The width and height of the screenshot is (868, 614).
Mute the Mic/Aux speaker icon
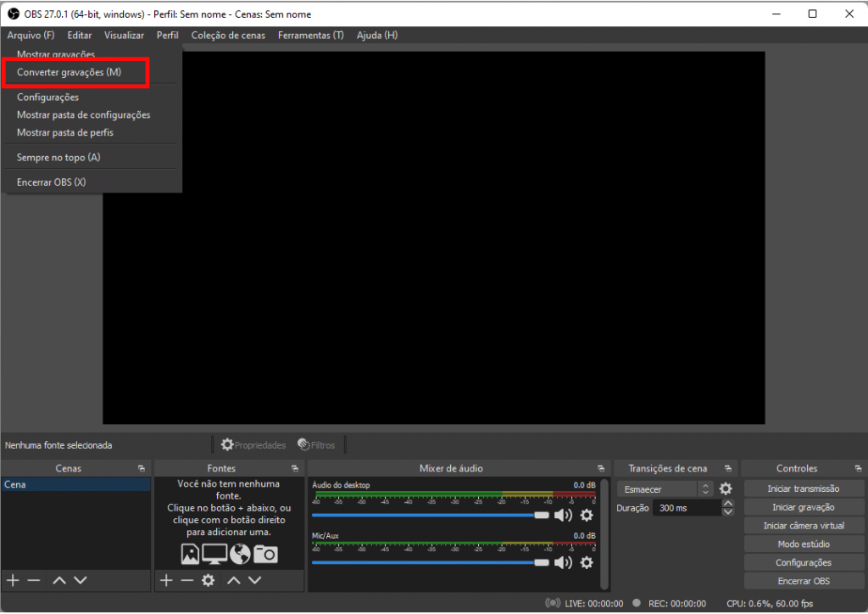tap(563, 562)
